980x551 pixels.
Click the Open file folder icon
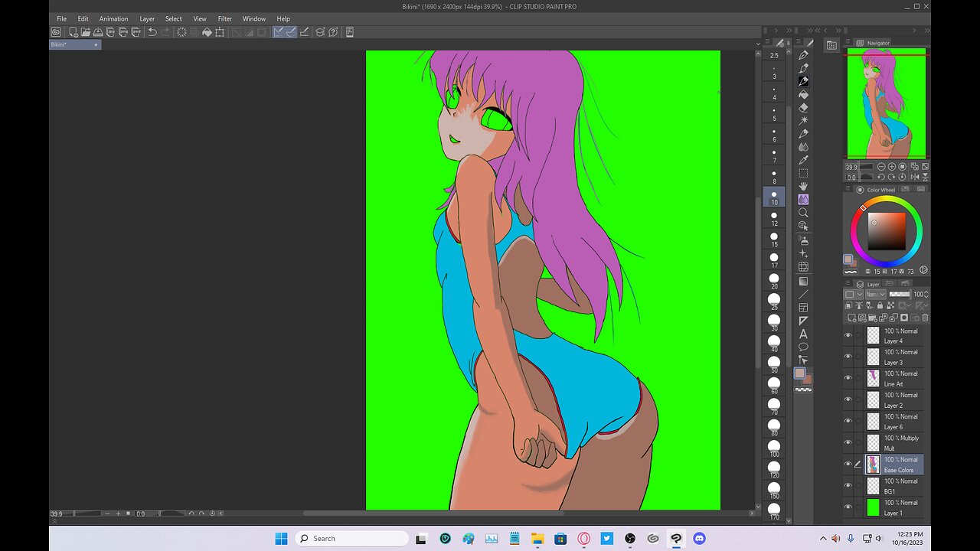pyautogui.click(x=86, y=32)
